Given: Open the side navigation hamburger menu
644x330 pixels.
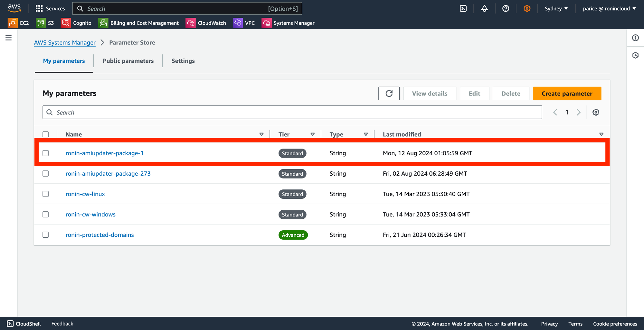Looking at the screenshot, I should click(x=9, y=38).
